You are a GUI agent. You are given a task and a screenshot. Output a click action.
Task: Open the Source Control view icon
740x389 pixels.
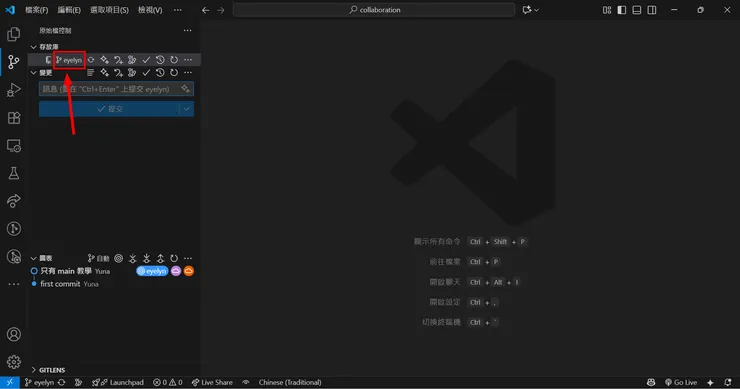14,62
